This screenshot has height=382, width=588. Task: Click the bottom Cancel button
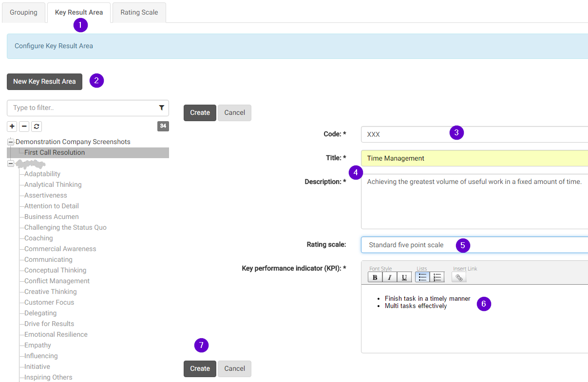pyautogui.click(x=234, y=369)
